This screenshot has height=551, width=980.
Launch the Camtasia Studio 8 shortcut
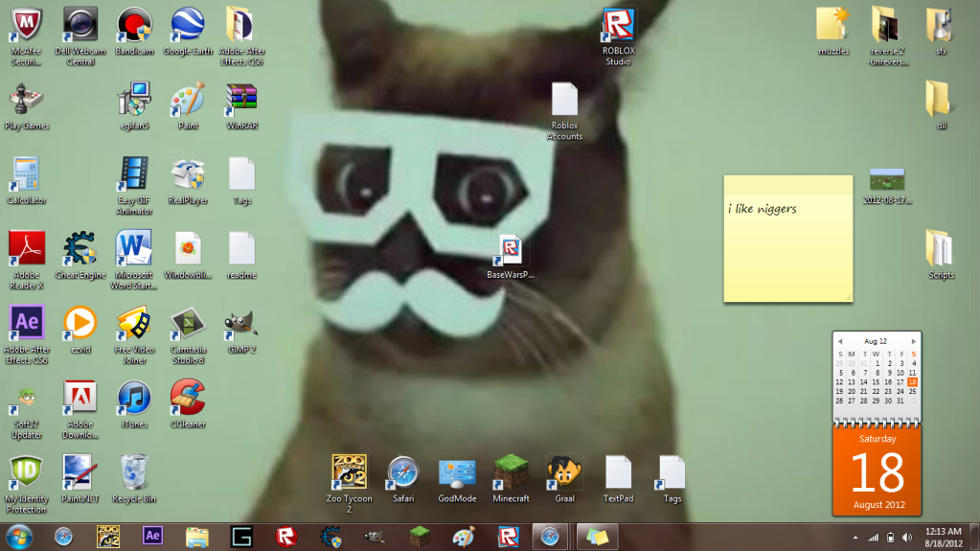[x=188, y=334]
